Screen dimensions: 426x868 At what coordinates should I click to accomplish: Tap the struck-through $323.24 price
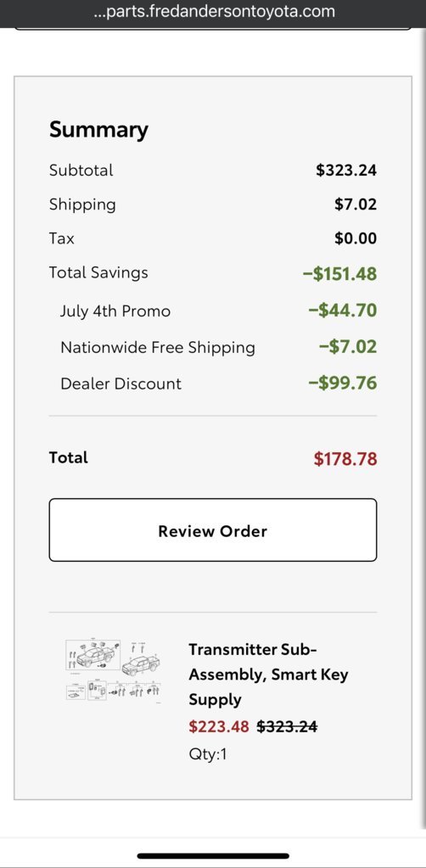(x=287, y=725)
